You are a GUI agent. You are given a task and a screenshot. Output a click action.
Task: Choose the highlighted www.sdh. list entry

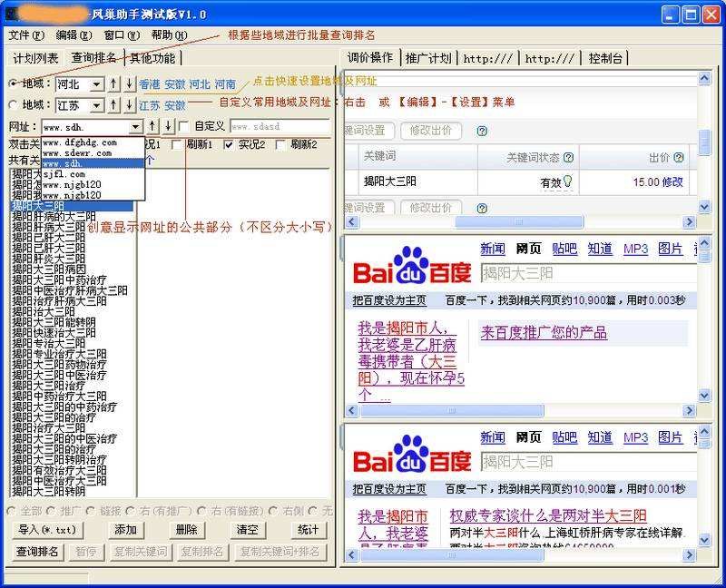(93, 163)
